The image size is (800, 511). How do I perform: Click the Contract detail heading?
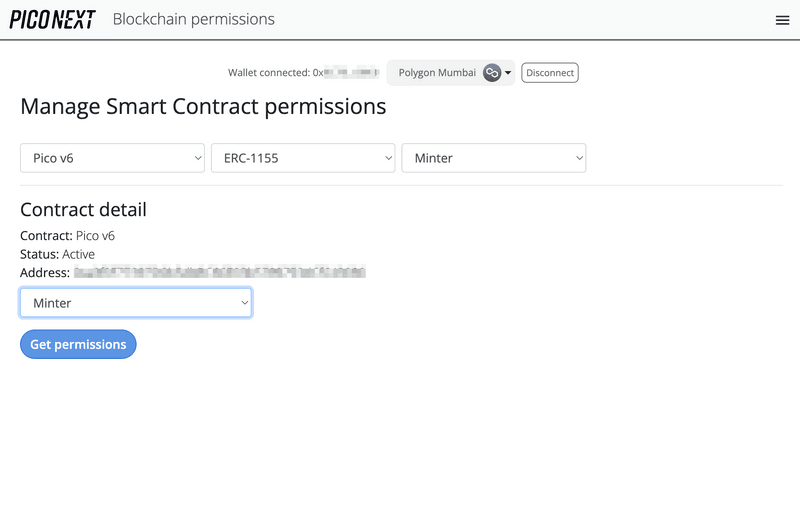pyautogui.click(x=83, y=210)
